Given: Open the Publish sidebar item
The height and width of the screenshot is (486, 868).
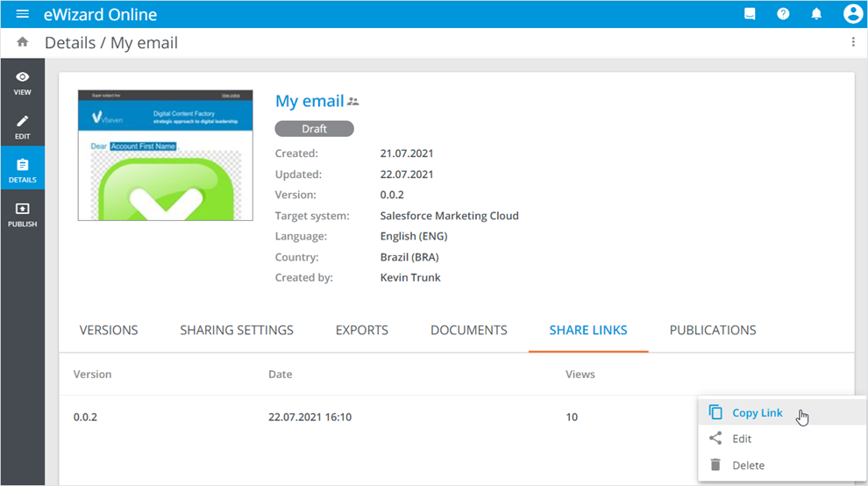Looking at the screenshot, I should 23,214.
